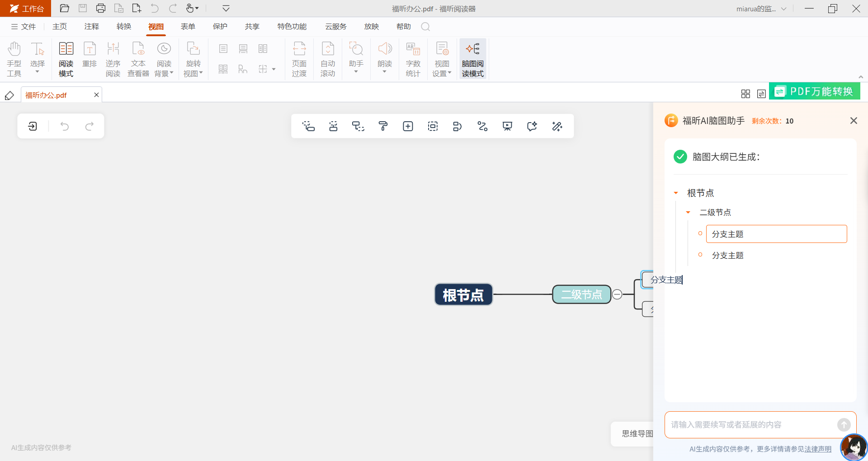Viewport: 868px width, 461px height.
Task: Open the 法律声明 link
Action: pyautogui.click(x=818, y=449)
